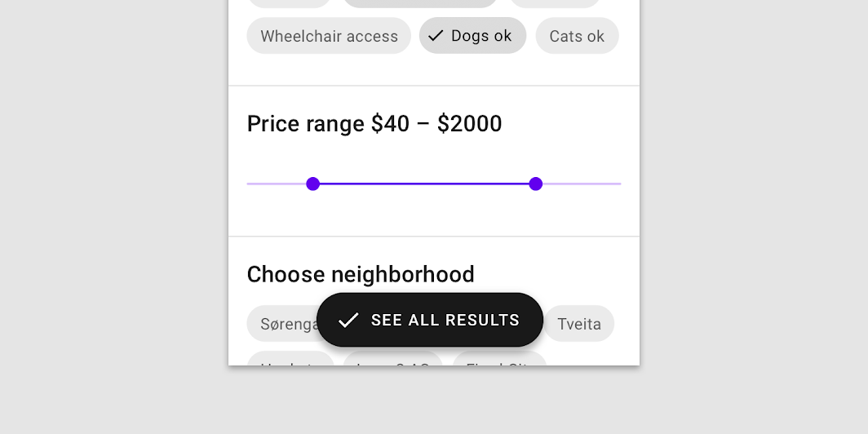Click the checkmark icon in the results button
The height and width of the screenshot is (434, 868).
[x=348, y=320]
